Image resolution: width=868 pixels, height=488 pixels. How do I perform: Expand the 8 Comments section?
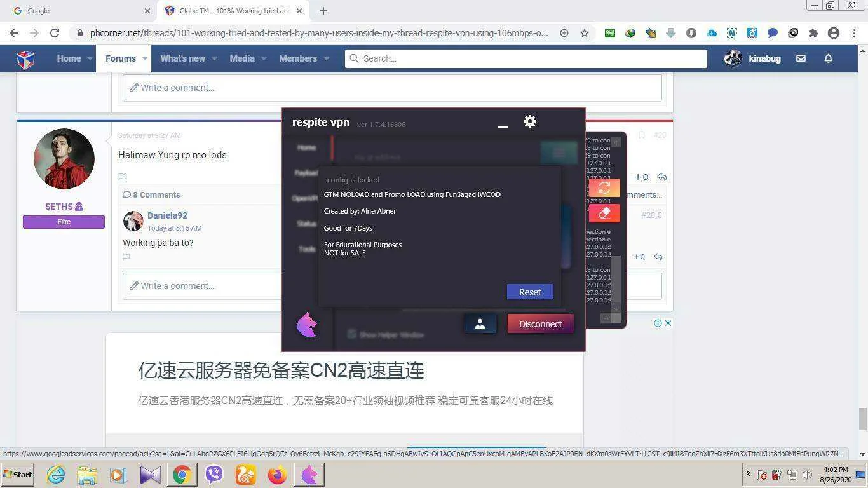[x=151, y=195]
